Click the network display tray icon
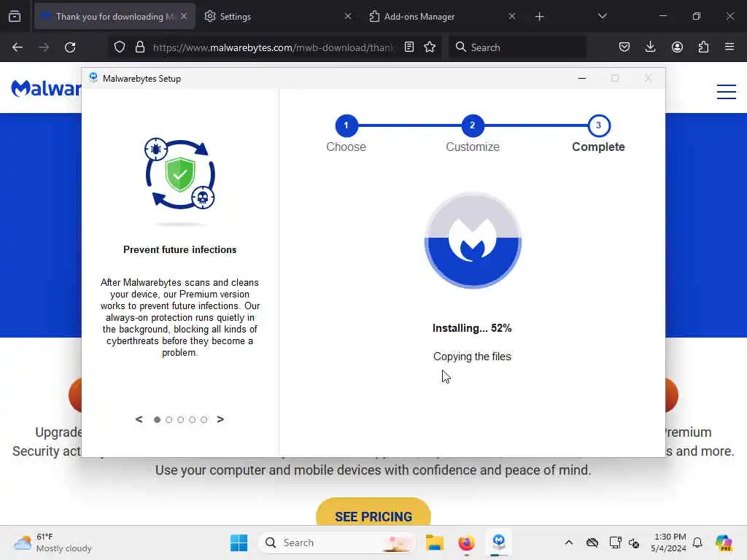This screenshot has height=560, width=747. (615, 542)
